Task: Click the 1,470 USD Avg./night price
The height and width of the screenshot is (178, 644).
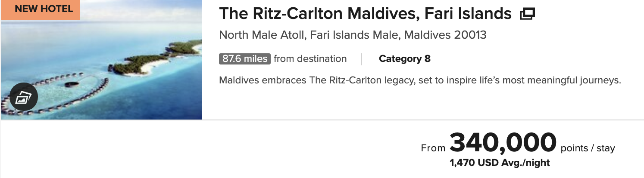Action: click(x=500, y=163)
